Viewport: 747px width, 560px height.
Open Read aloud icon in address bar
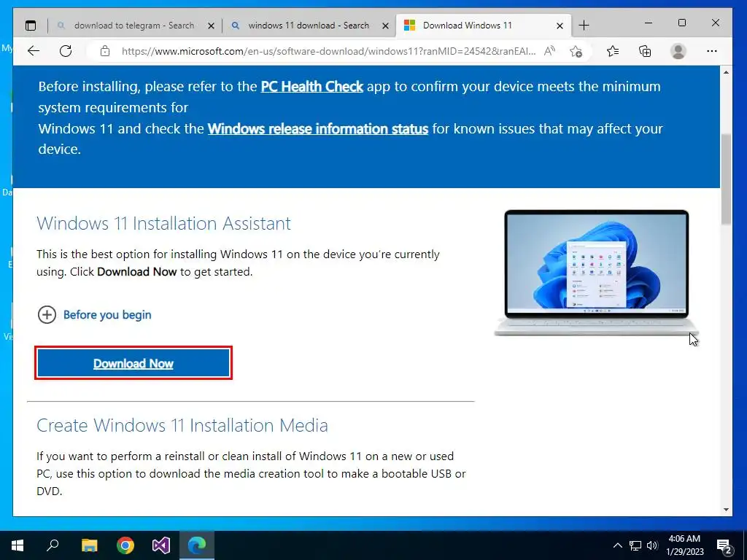(x=550, y=51)
